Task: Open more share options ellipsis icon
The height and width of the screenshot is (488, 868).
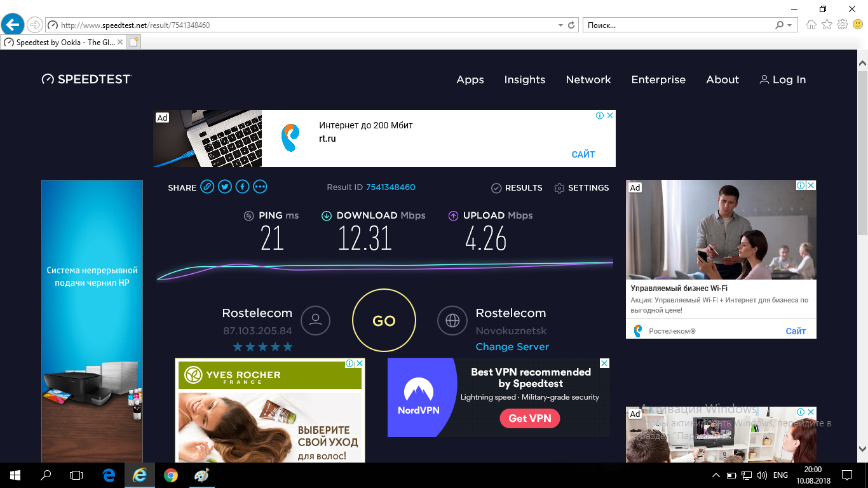Action: click(260, 187)
